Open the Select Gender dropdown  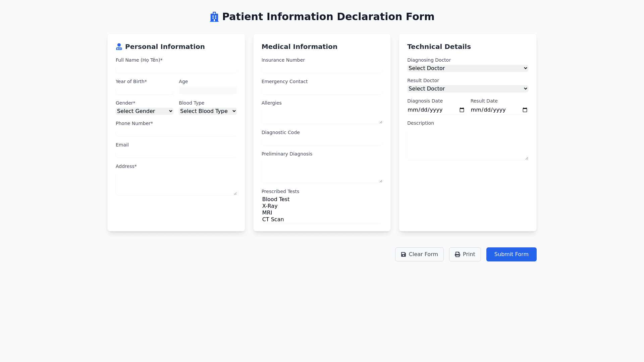coord(144,111)
